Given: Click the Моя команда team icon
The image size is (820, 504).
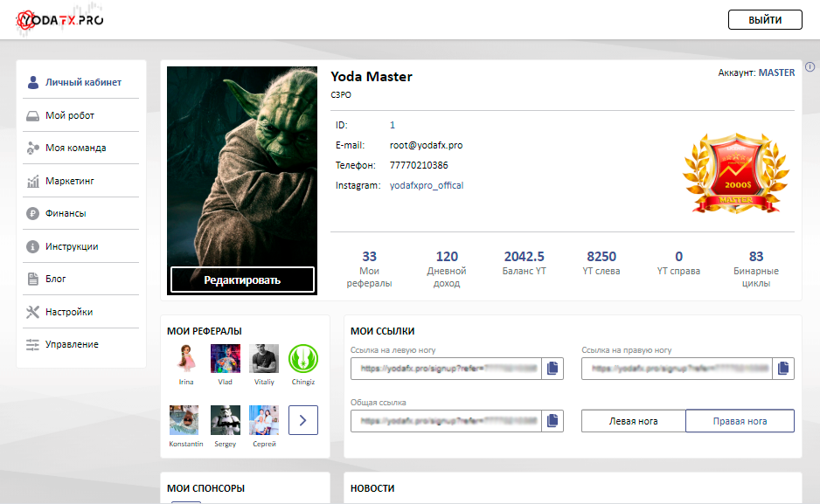Looking at the screenshot, I should [x=32, y=148].
